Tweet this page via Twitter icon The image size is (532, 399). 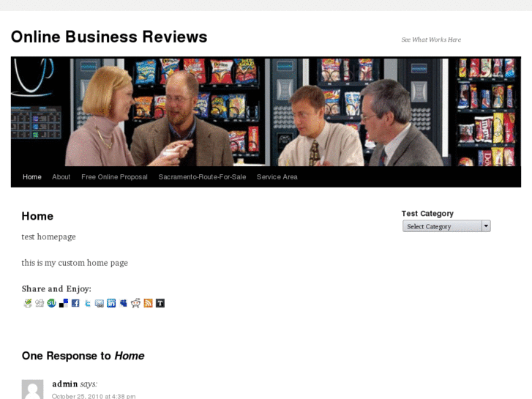(88, 303)
